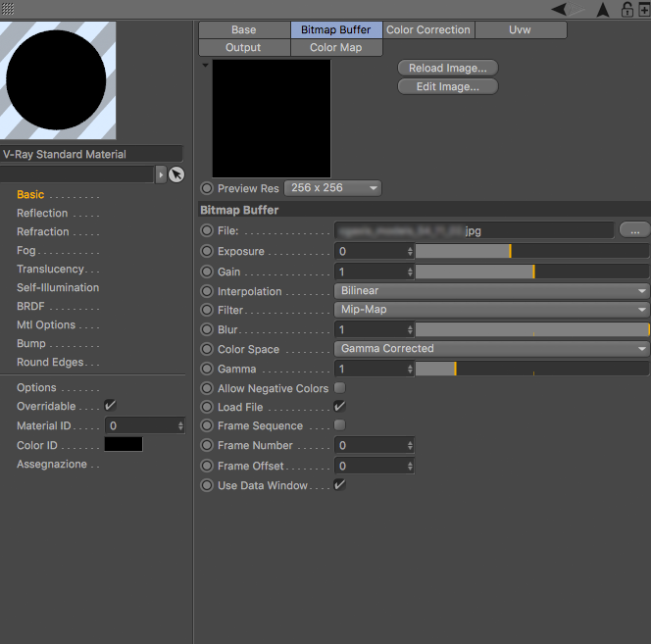Image resolution: width=651 pixels, height=644 pixels.
Task: Open the Fog channel
Action: coord(25,250)
